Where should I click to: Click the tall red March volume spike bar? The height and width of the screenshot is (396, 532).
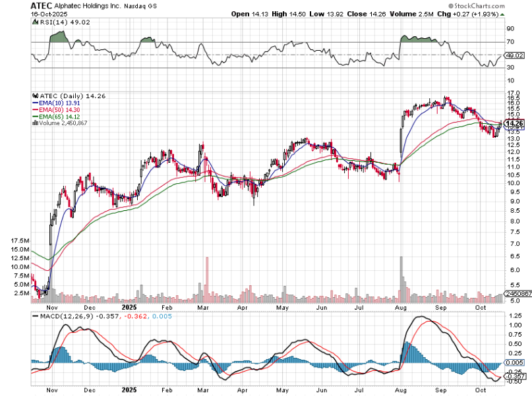point(207,280)
